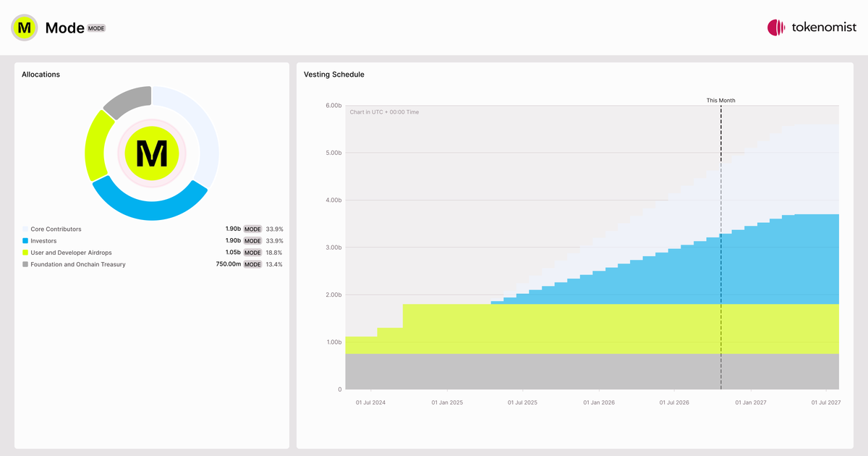Screen dimensions: 868x456
Task: Select the Core Contributors legend label
Action: (56, 229)
